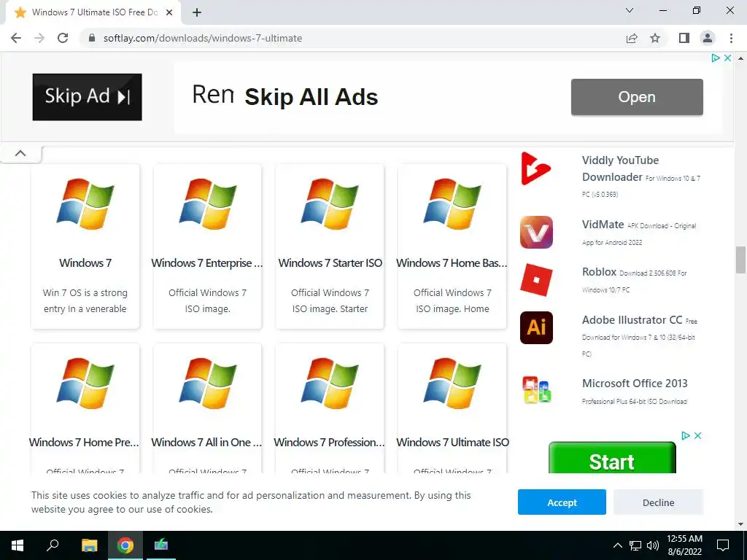Viewport: 747px width, 560px height.
Task: Click the page vertical scrollbar thumb
Action: point(740,260)
